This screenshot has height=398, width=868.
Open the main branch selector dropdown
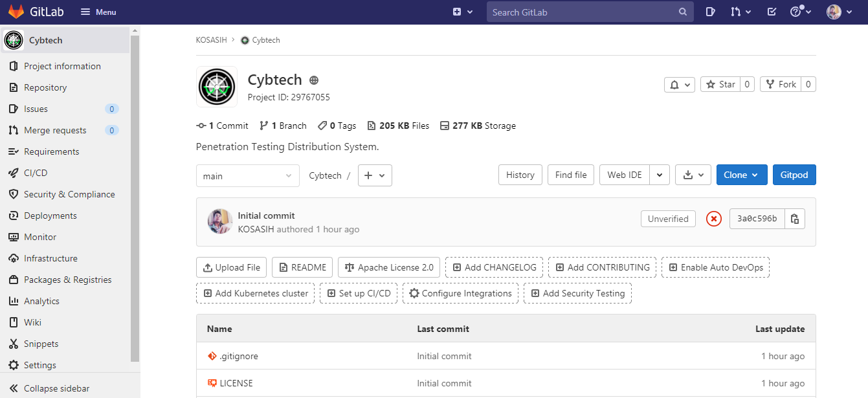click(248, 175)
